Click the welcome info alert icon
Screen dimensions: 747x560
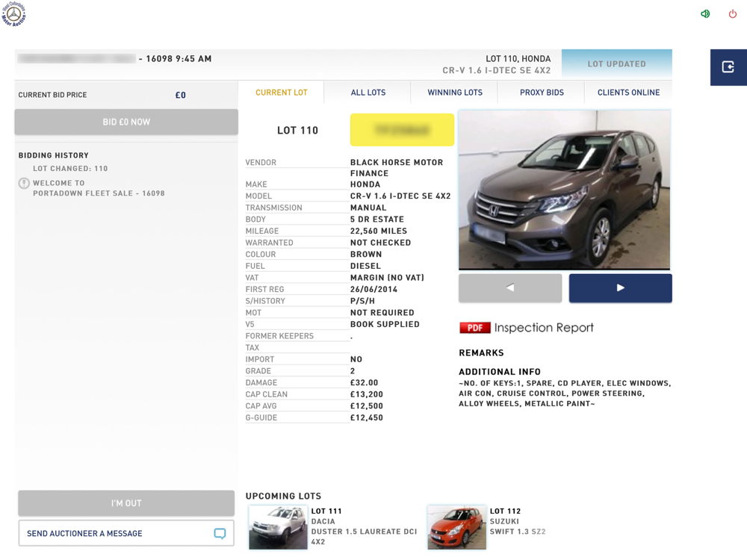click(x=24, y=184)
